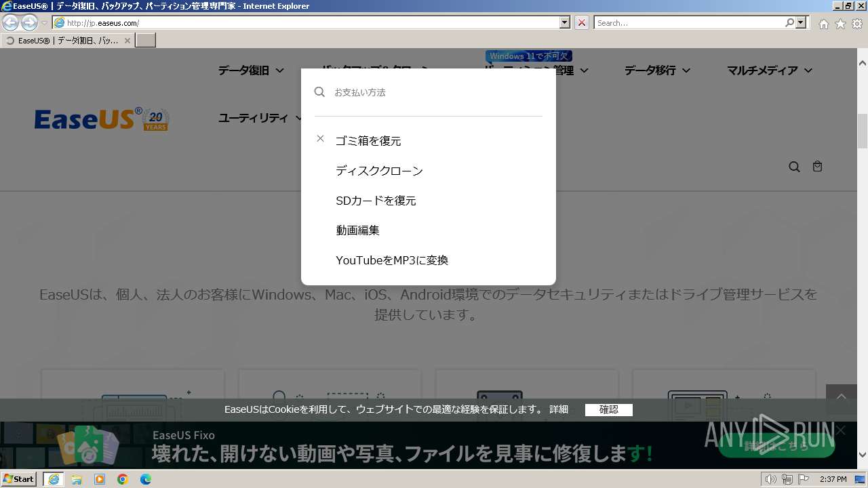Click the 2:37 PM clock
The width and height of the screenshot is (868, 488).
click(x=833, y=479)
